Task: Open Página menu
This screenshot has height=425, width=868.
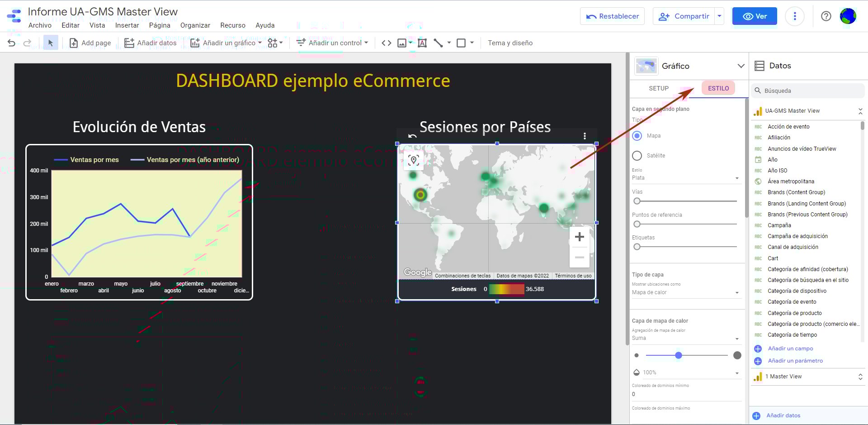Action: coord(160,25)
